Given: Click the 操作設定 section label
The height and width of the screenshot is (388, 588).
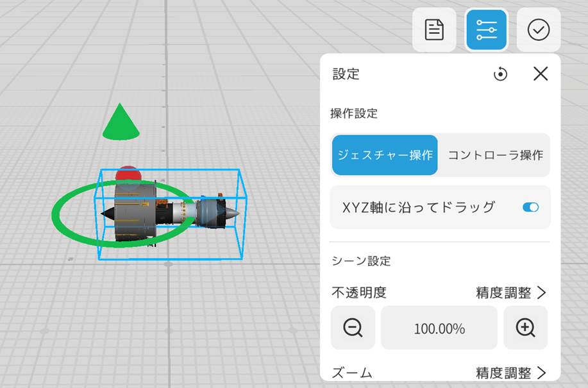Looking at the screenshot, I should coord(353,114).
